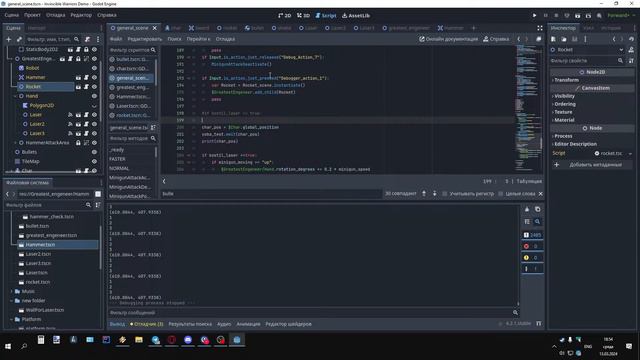The height and width of the screenshot is (360, 640).
Task: Click the stop running project icon
Action: pyautogui.click(x=556, y=16)
